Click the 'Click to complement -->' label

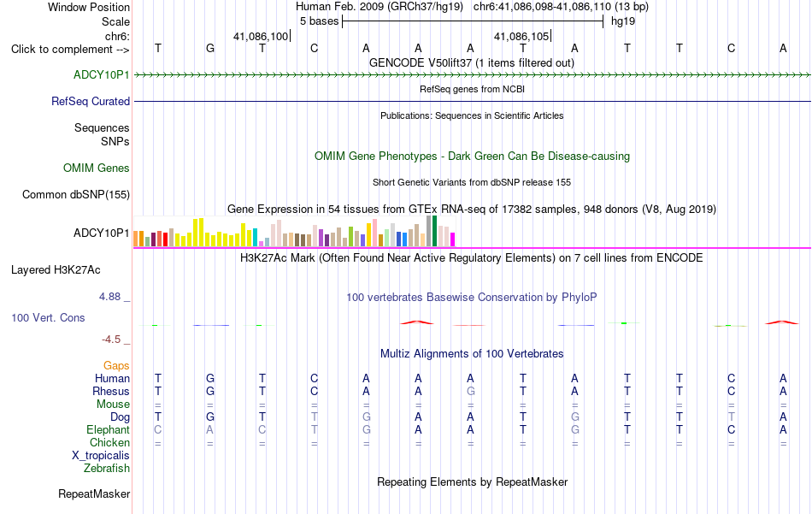[x=70, y=50]
